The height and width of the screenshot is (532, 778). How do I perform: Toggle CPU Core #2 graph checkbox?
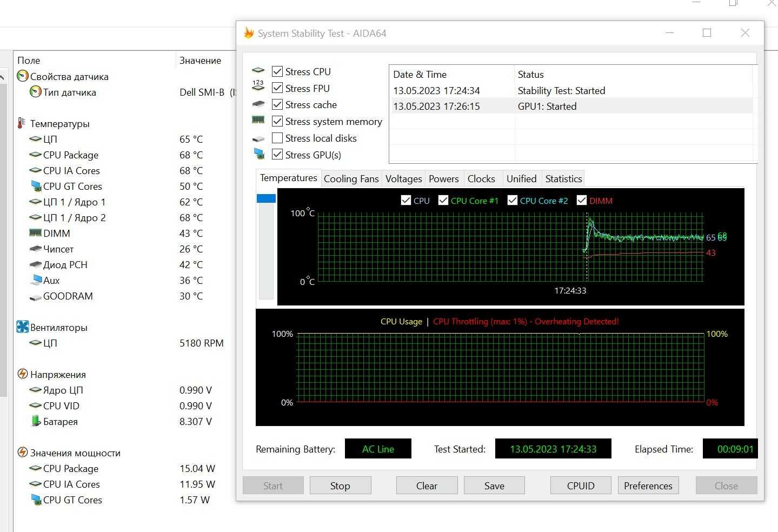pos(513,200)
